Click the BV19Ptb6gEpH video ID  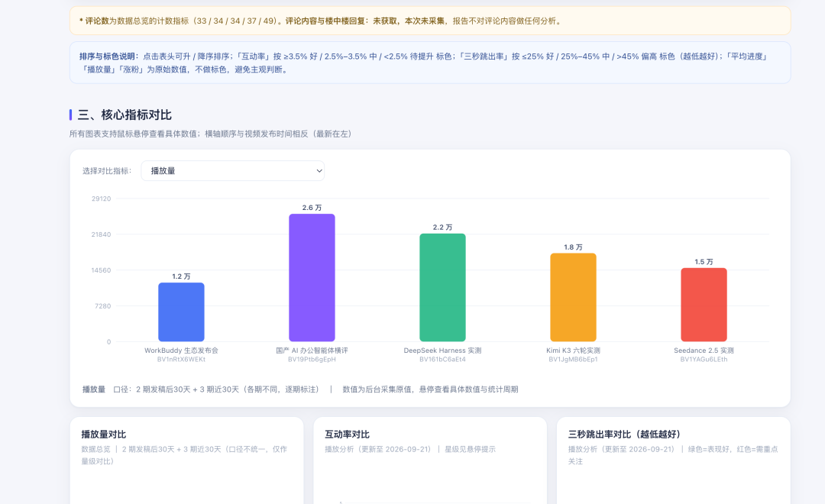click(312, 360)
